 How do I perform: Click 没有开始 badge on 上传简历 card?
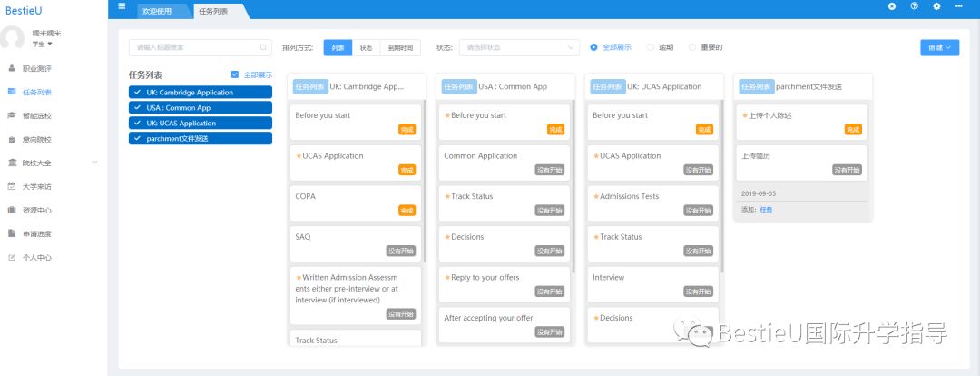[x=847, y=170]
